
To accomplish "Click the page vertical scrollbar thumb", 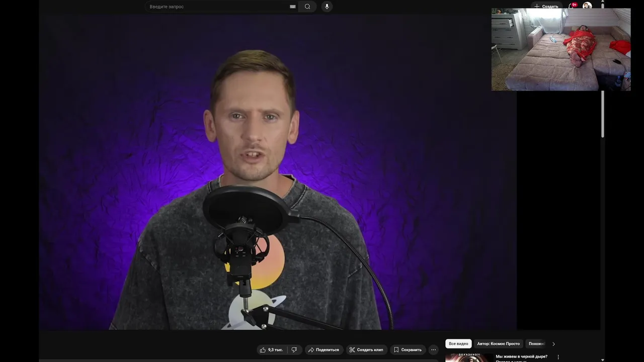I will (x=603, y=113).
